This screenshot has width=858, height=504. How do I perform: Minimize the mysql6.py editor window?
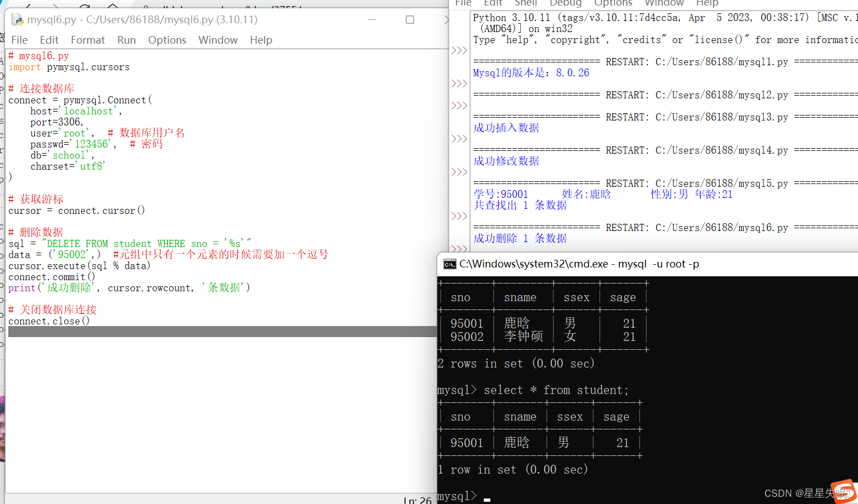[372, 19]
